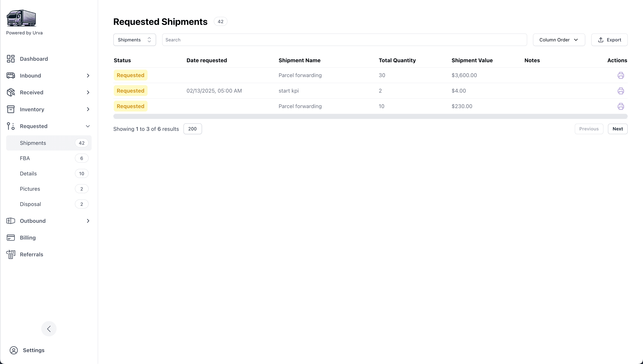Viewport: 643px width, 364px height.
Task: Click the Export button
Action: pyautogui.click(x=609, y=40)
